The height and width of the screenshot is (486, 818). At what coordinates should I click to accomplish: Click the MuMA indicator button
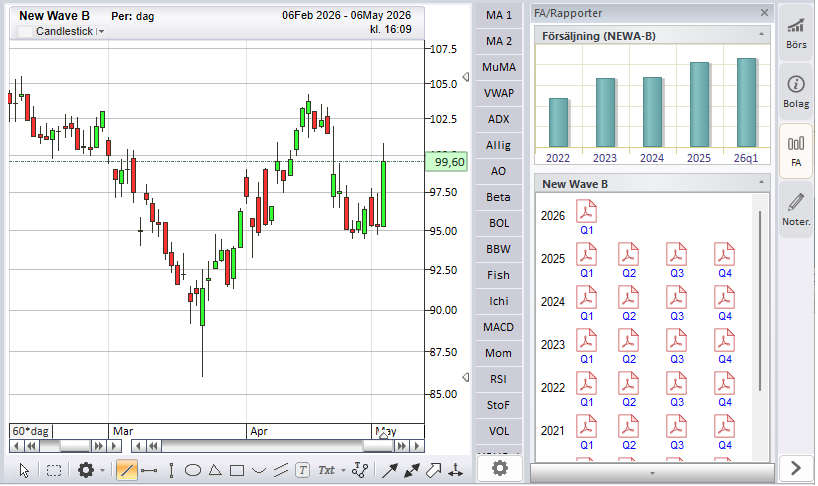[x=499, y=67]
